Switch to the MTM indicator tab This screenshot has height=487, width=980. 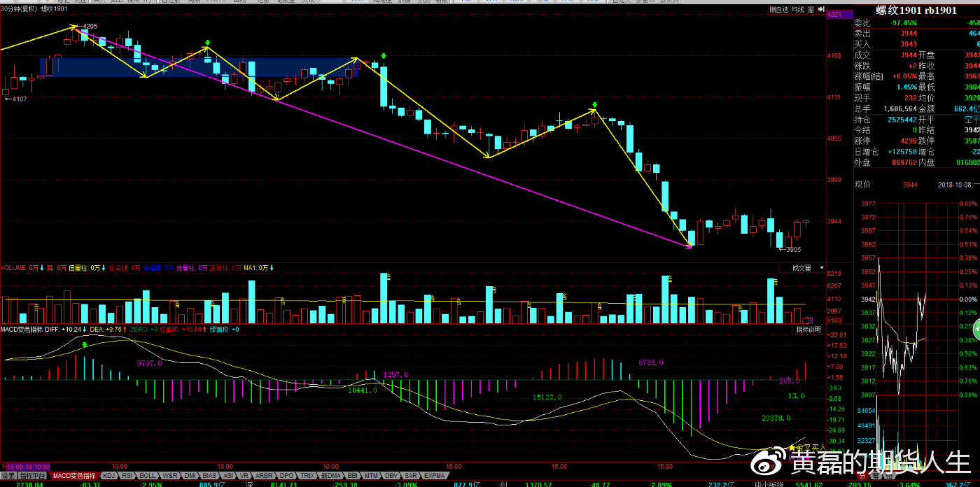pos(372,475)
